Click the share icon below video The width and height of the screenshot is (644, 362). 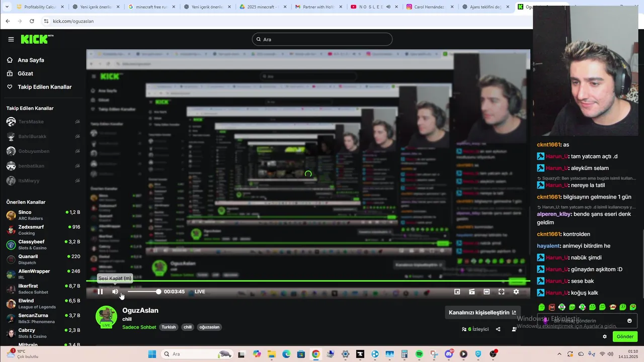coord(498,329)
